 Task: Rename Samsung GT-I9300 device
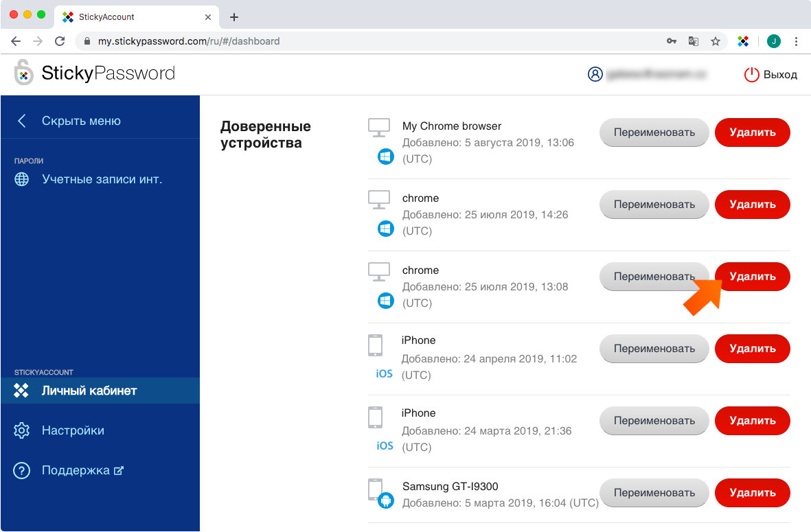(654, 494)
